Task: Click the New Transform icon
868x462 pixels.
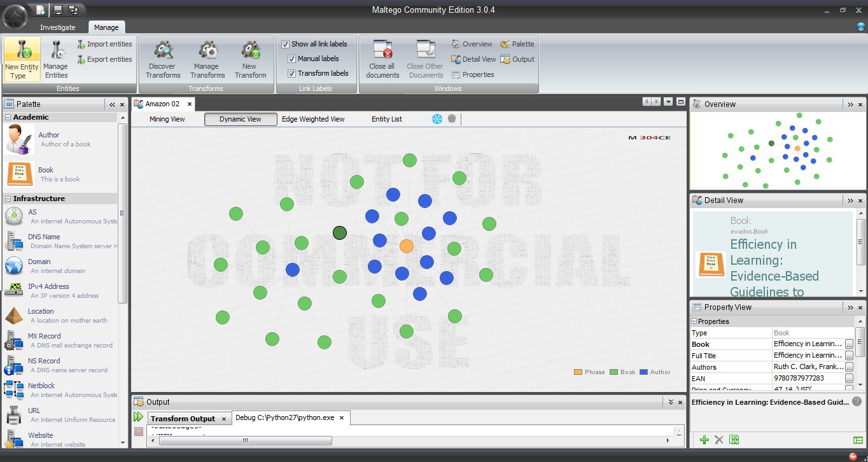Action: point(250,51)
